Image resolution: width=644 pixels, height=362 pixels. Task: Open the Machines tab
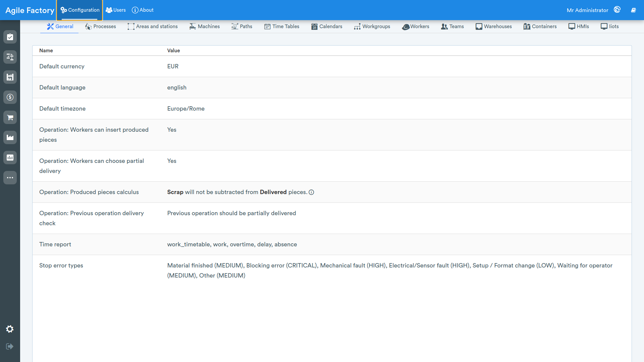[205, 26]
